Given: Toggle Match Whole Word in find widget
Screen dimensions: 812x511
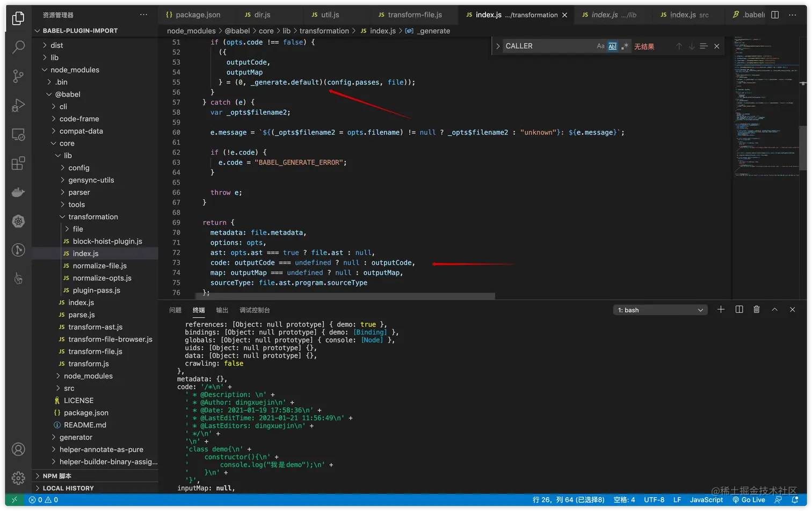Looking at the screenshot, I should click(x=613, y=46).
